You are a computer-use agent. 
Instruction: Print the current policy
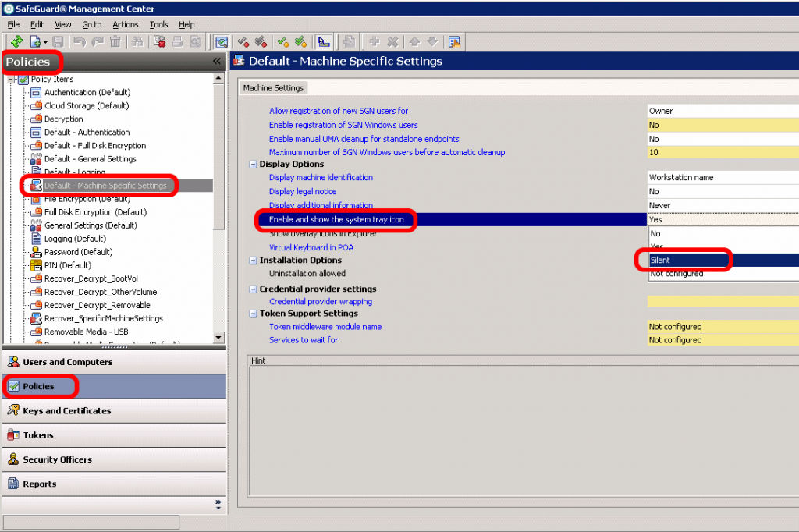click(177, 41)
